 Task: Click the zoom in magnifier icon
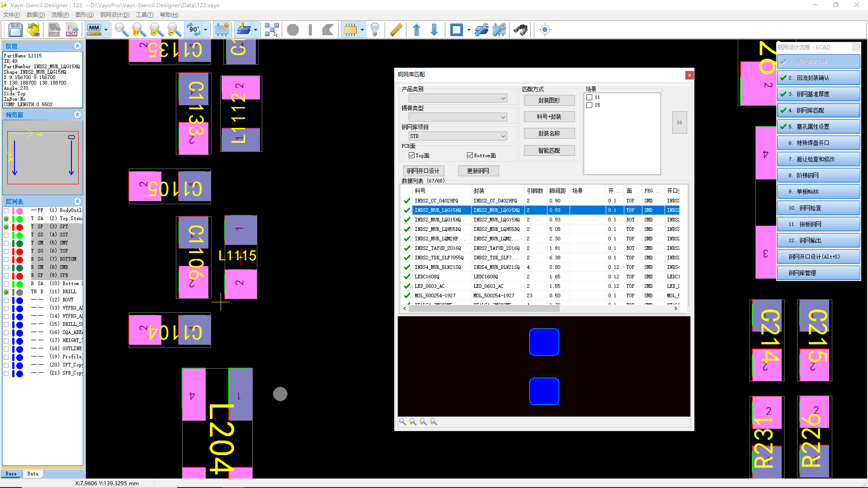click(x=156, y=30)
